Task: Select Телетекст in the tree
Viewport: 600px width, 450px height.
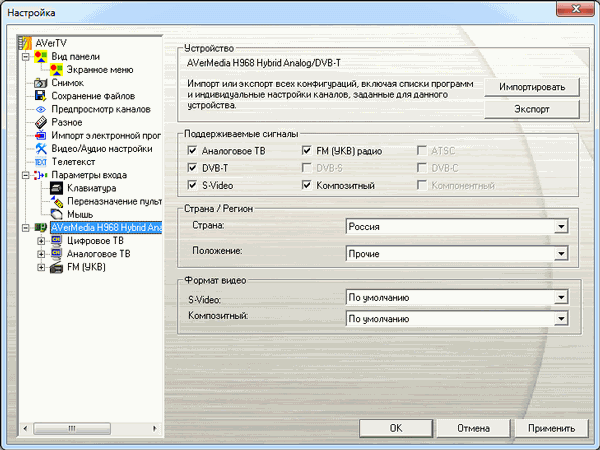Action: click(73, 162)
